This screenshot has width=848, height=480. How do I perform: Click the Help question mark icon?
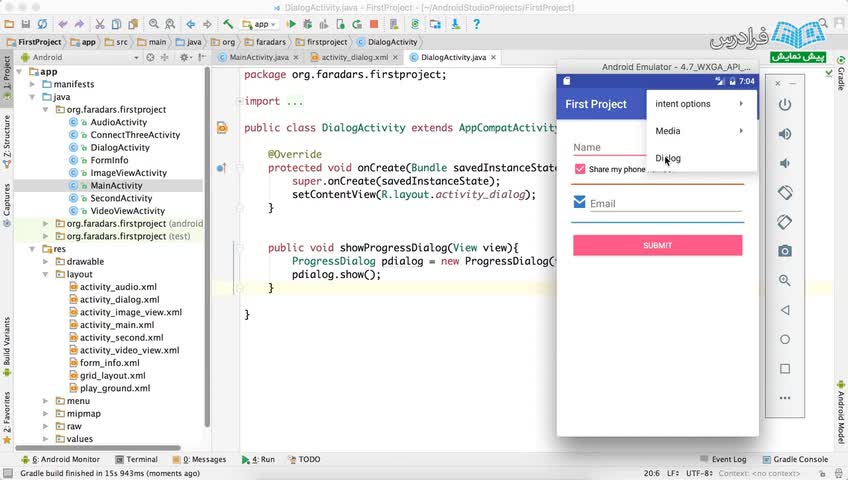476,24
